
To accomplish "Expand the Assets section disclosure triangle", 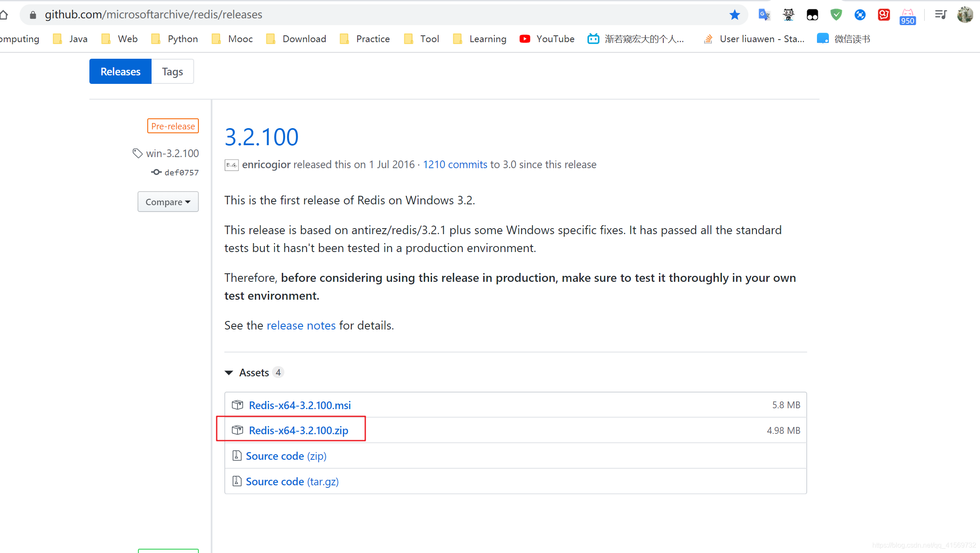I will coord(230,372).
